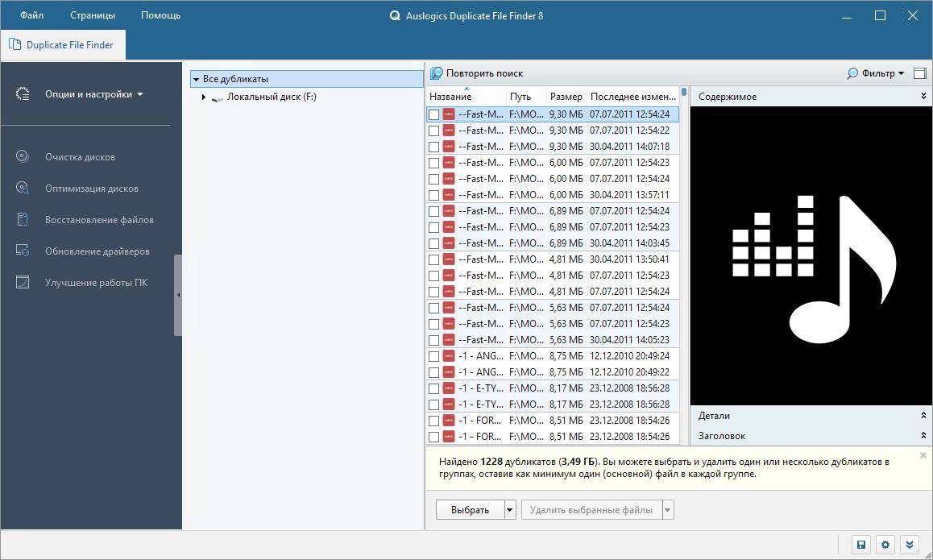Sort by the Размер column header

pyautogui.click(x=566, y=97)
